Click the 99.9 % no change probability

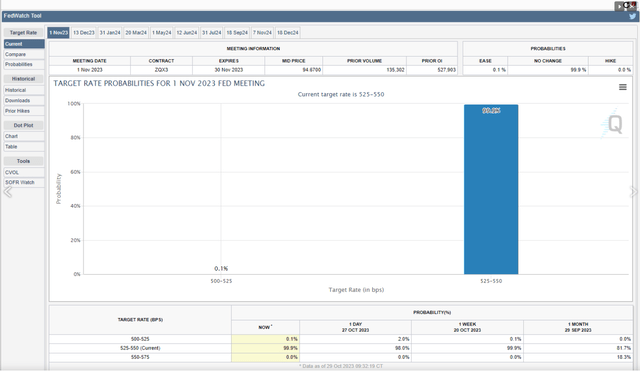coord(578,70)
